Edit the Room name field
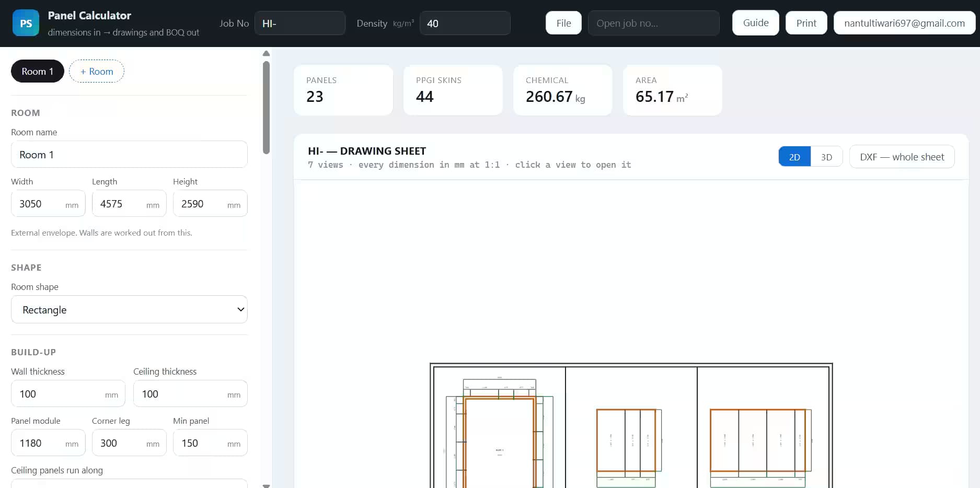 click(x=129, y=154)
